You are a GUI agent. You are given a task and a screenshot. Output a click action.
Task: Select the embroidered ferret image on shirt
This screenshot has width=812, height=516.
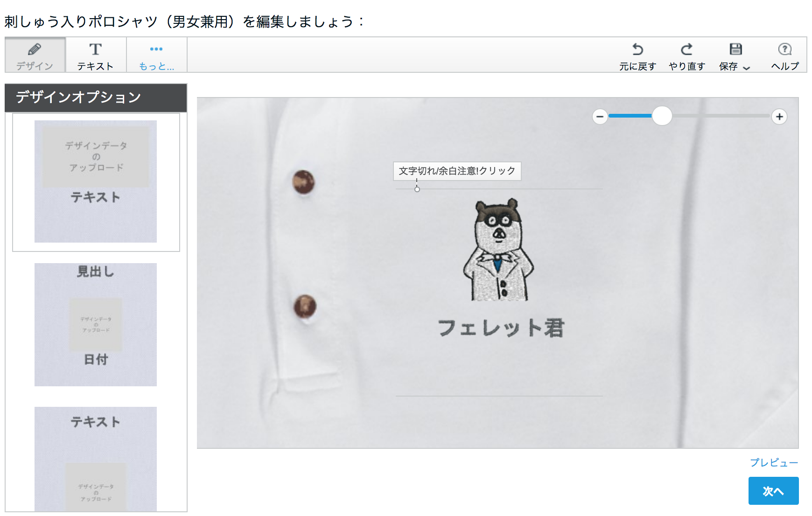point(498,250)
